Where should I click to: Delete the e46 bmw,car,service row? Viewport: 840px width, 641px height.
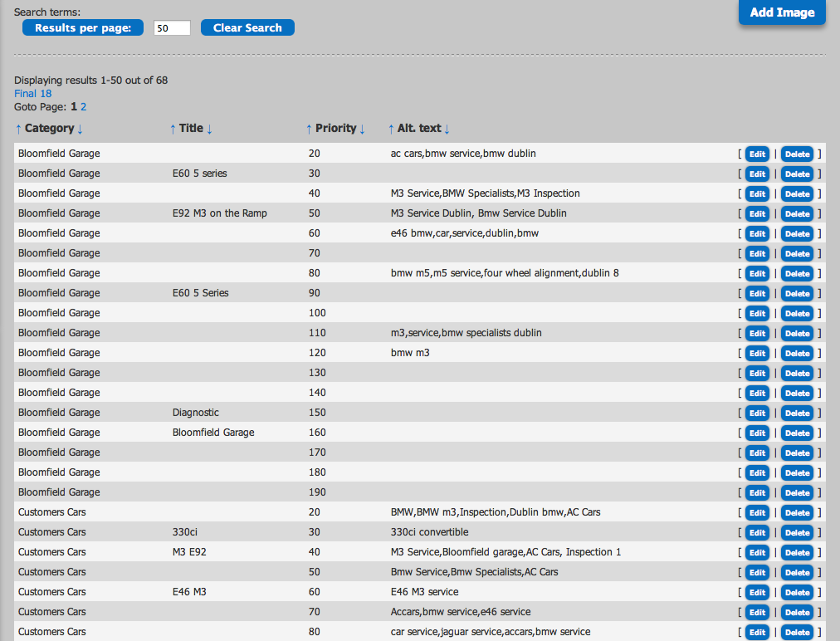coord(797,233)
